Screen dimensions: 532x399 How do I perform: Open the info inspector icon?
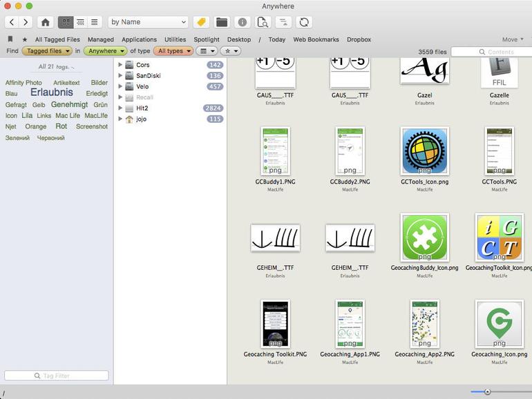click(243, 22)
